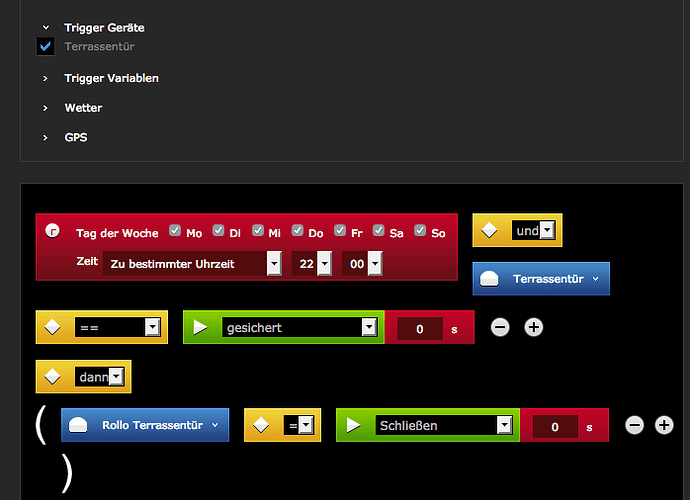Viewport: 690px width, 500px height.
Task: Click the play arrow in the 'gesichert' block
Action: tap(200, 327)
